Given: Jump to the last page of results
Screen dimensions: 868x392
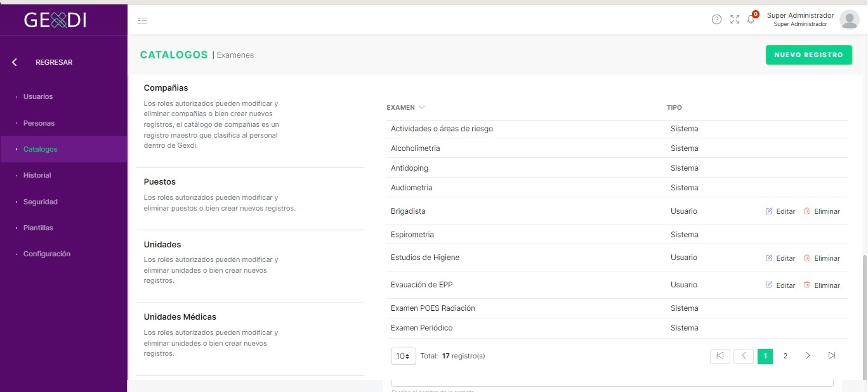Looking at the screenshot, I should tap(832, 356).
